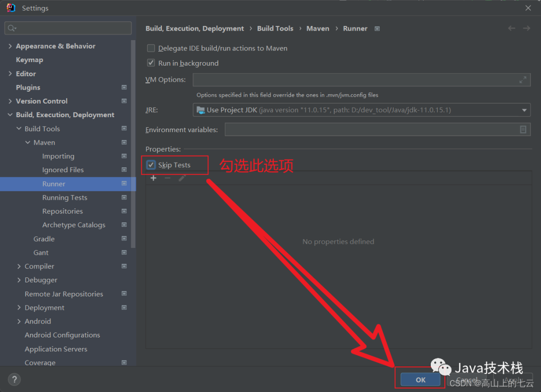Click the project-level icon on Repositories row

[x=124, y=211]
